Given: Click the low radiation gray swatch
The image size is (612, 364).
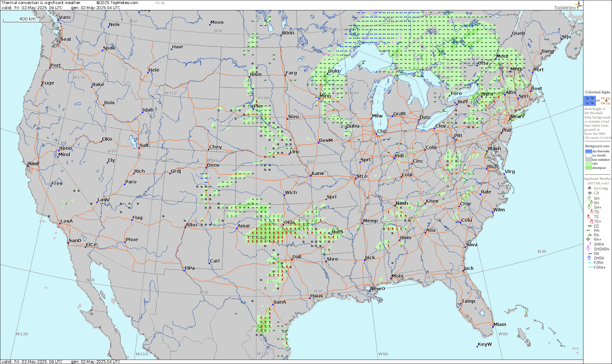Looking at the screenshot, I should (589, 160).
